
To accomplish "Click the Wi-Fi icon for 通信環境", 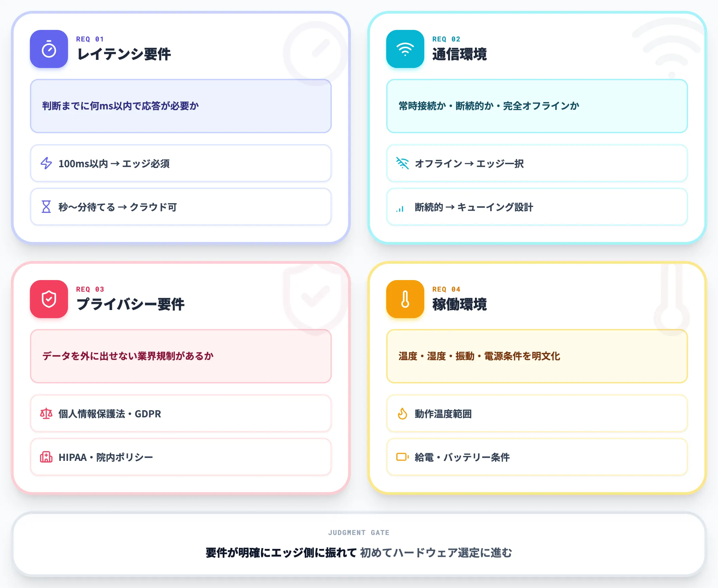I will (x=405, y=49).
